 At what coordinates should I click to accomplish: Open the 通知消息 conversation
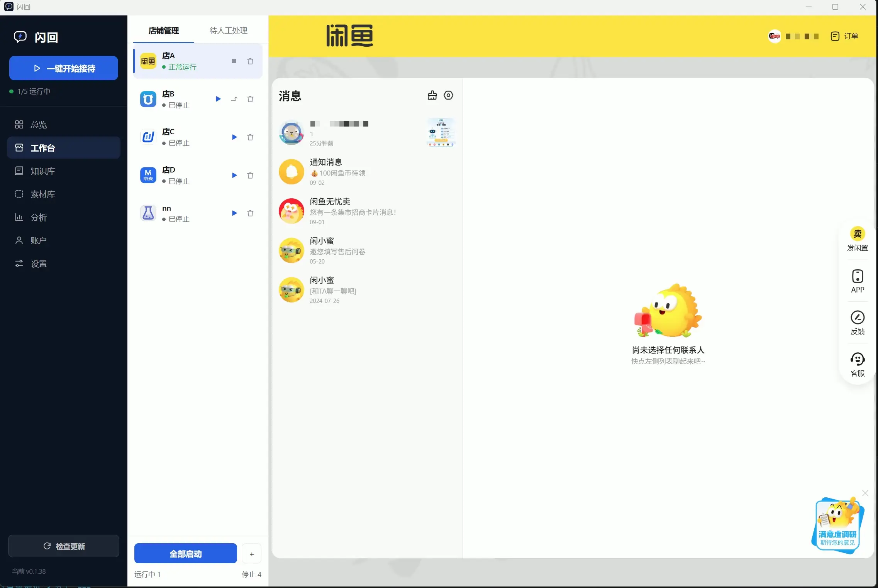point(367,172)
